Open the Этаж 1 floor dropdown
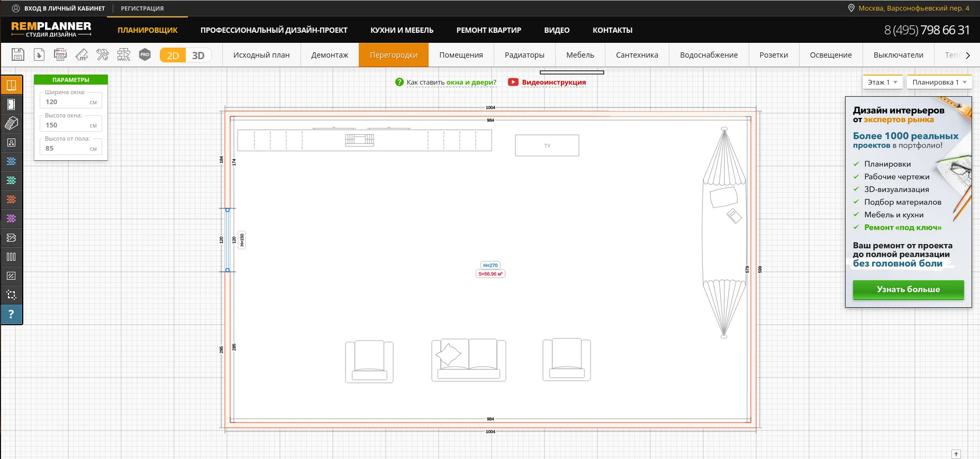Viewport: 980px width, 459px height. 883,82
